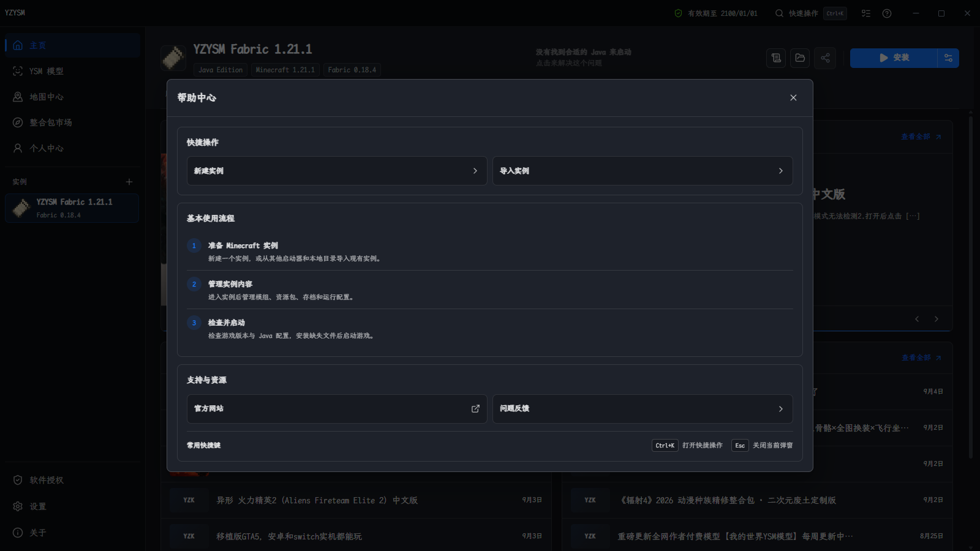This screenshot has height=551, width=980.
Task: Open help question-mark icon in title bar
Action: 887,13
